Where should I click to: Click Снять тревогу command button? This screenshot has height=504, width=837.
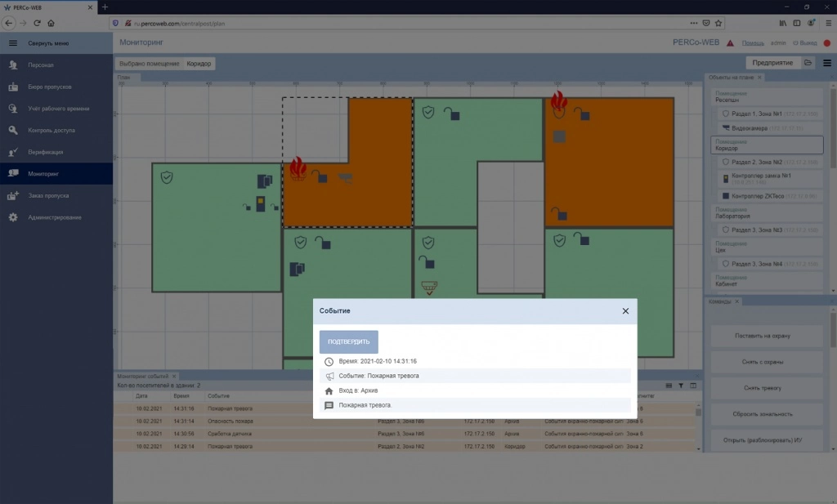(x=763, y=388)
